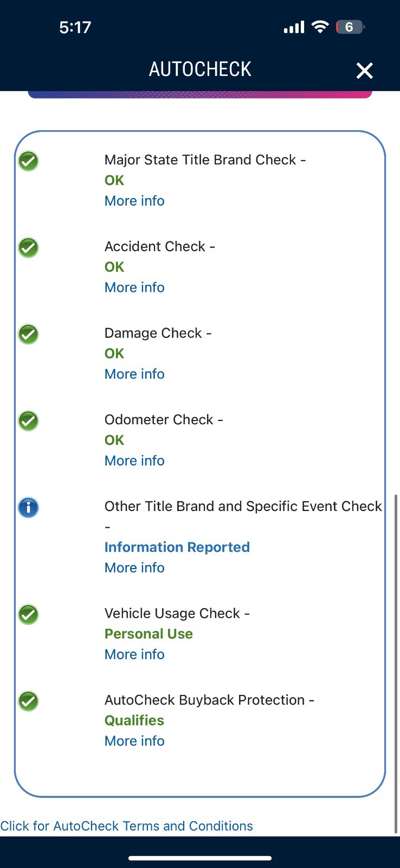Image resolution: width=400 pixels, height=868 pixels.
Task: Click the Accident Check green checkmark icon
Action: point(28,248)
